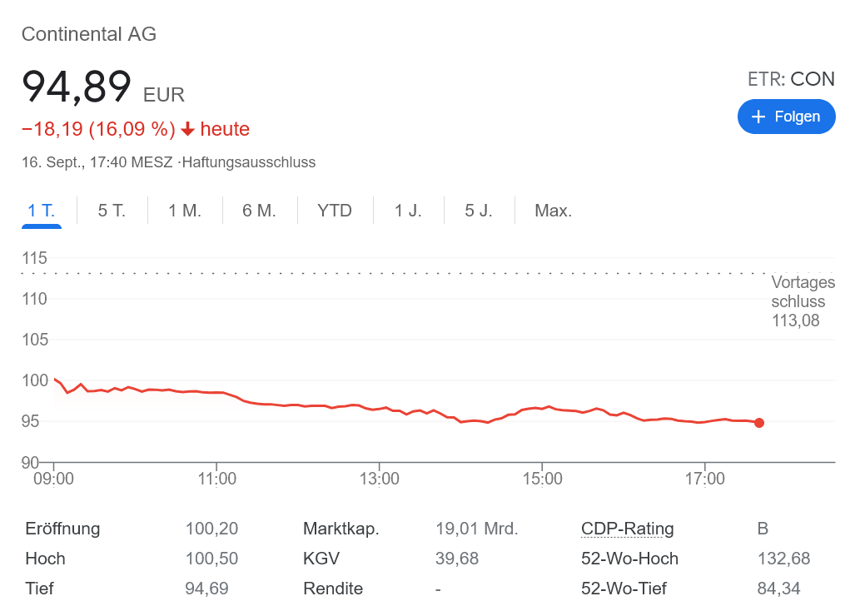Click the Marktkap. value 19,01 Mrd.
850x616 pixels.
point(476,529)
